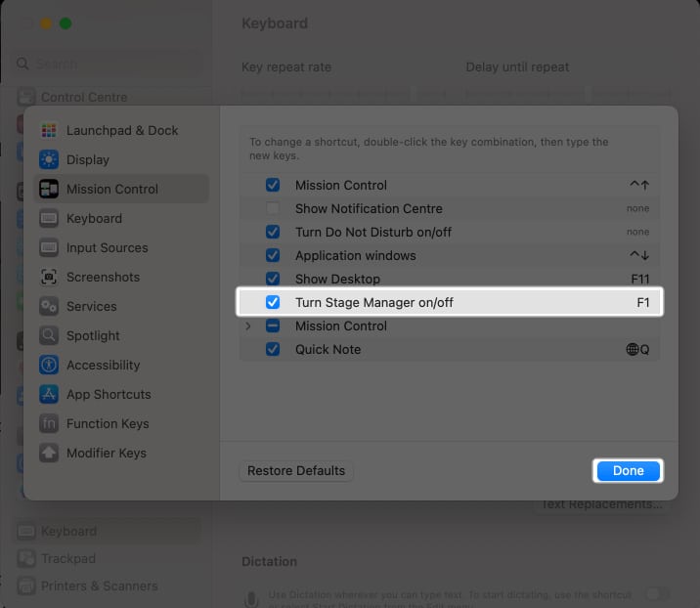Open App Shortcuts category
The height and width of the screenshot is (608, 700).
121,395
